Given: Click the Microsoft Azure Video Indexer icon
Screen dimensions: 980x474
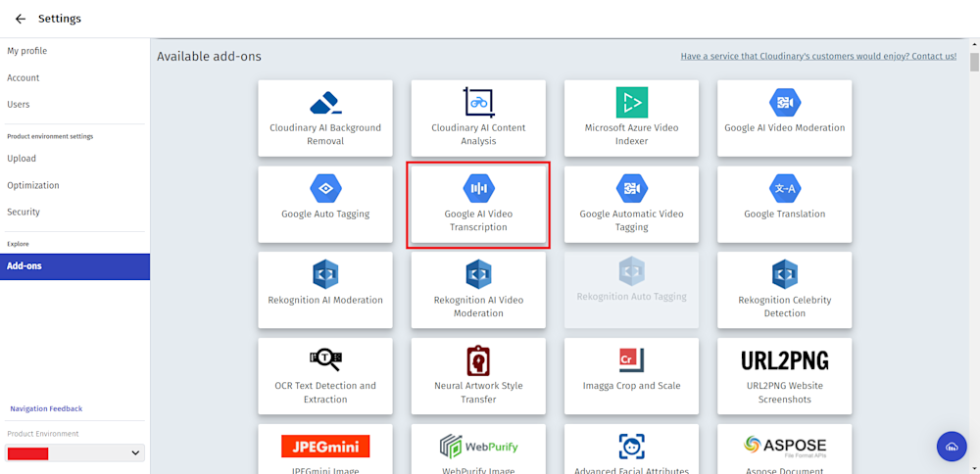Looking at the screenshot, I should click(x=632, y=103).
